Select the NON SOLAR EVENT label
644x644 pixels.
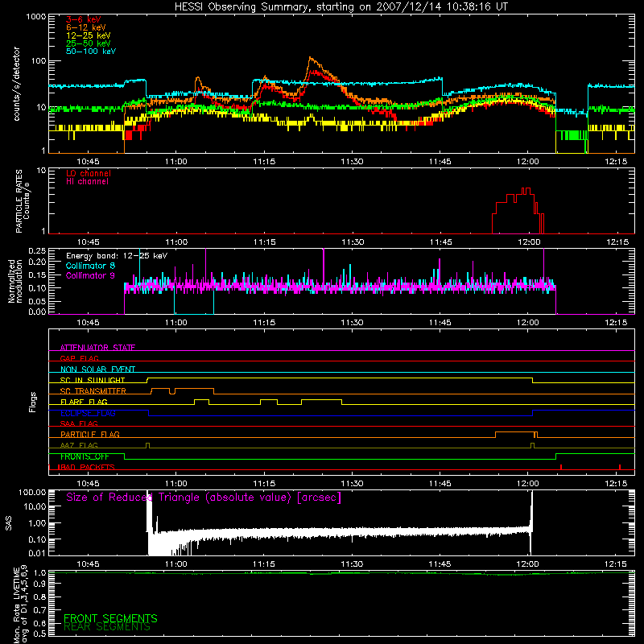click(x=97, y=369)
